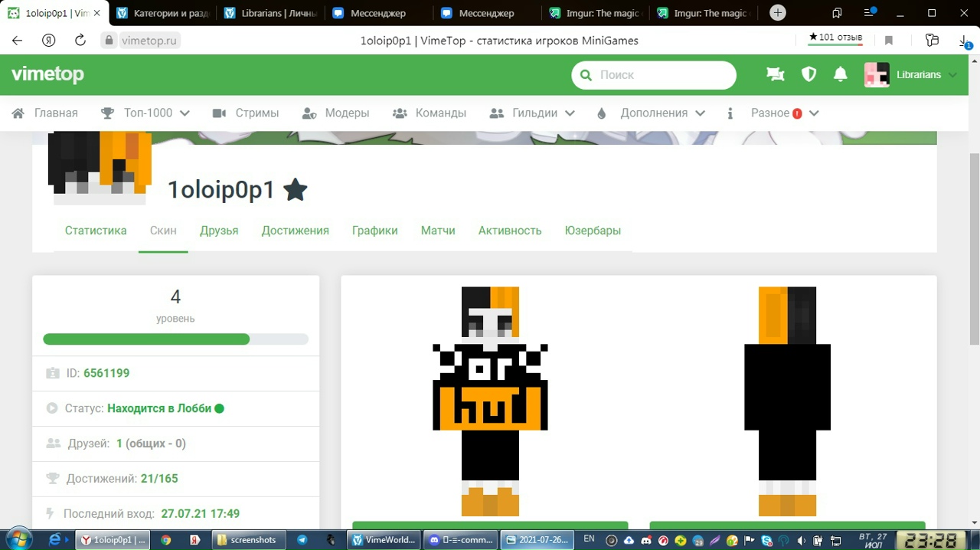Reload the page with refresh icon
The height and width of the screenshot is (550, 980).
80,41
